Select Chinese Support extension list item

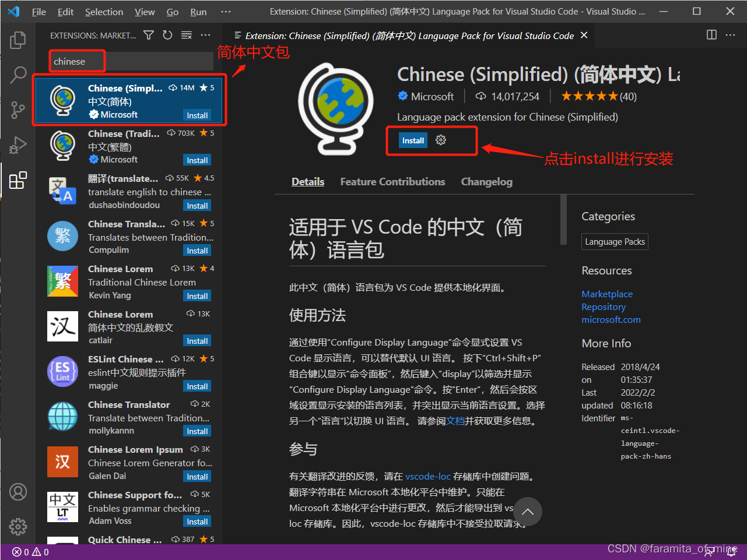(x=129, y=507)
